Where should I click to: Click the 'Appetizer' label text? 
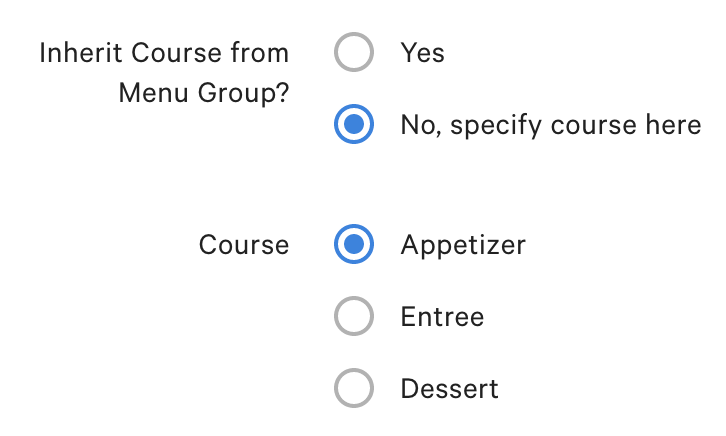click(x=463, y=244)
